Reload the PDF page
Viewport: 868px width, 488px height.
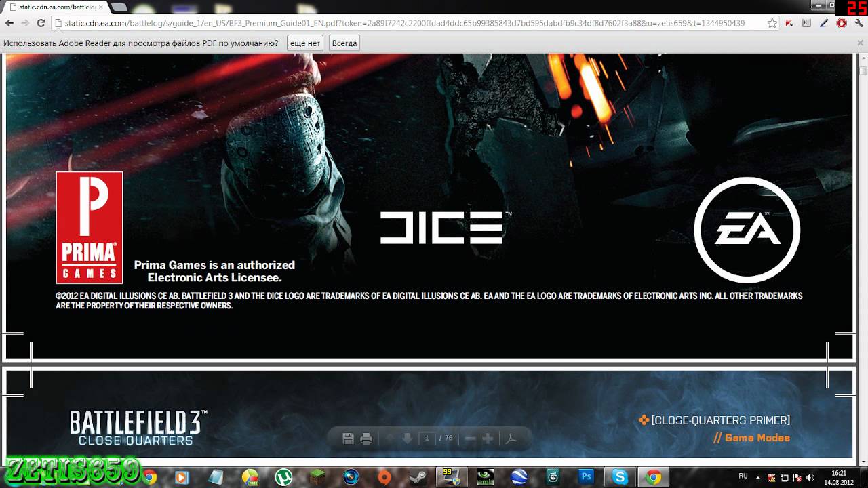[x=41, y=23]
